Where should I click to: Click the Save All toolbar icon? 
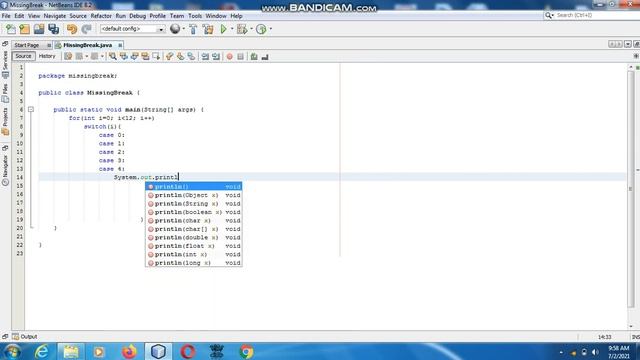[x=53, y=29]
